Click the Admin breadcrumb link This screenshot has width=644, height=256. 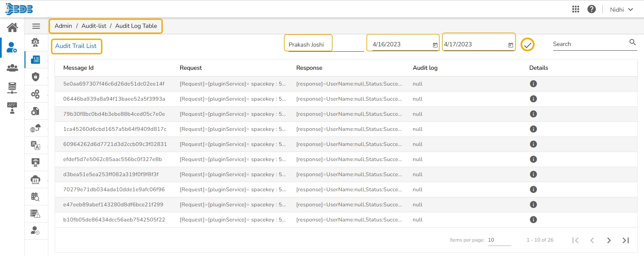coord(63,26)
